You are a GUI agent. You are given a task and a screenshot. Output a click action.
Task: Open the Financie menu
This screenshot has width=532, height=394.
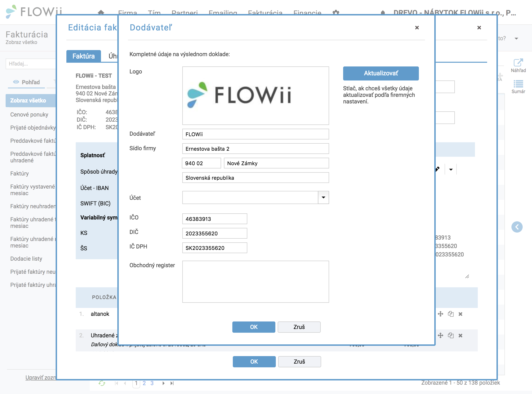307,12
